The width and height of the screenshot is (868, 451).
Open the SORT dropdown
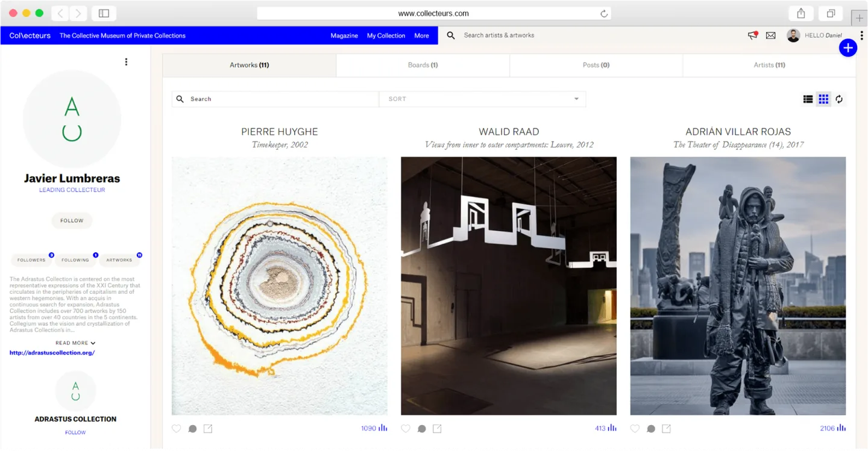[482, 99]
